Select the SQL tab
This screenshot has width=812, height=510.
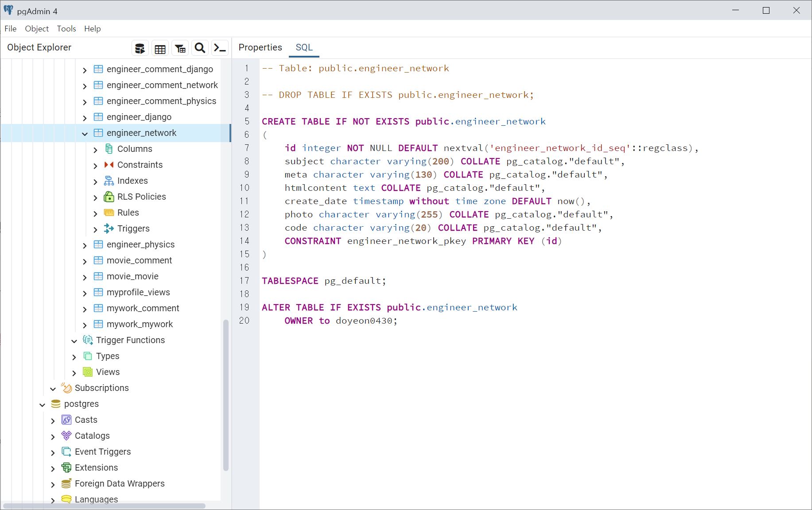(x=304, y=47)
